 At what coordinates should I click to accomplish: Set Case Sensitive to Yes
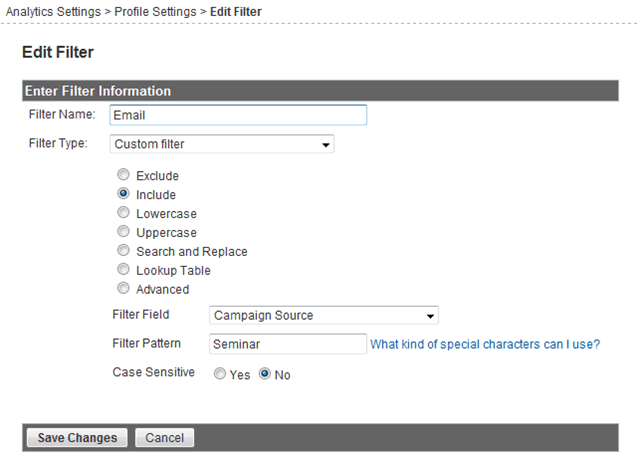(x=220, y=373)
